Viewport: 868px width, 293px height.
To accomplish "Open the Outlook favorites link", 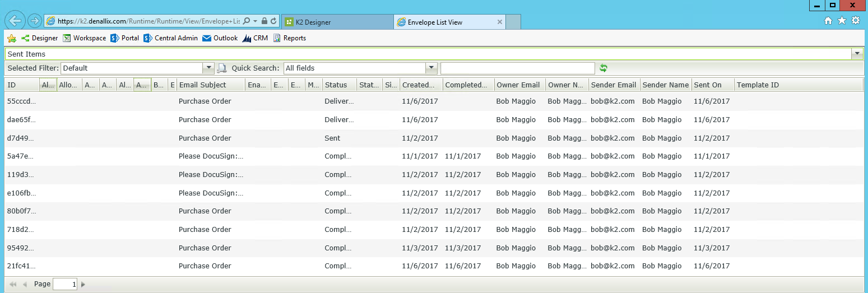I will coord(220,38).
